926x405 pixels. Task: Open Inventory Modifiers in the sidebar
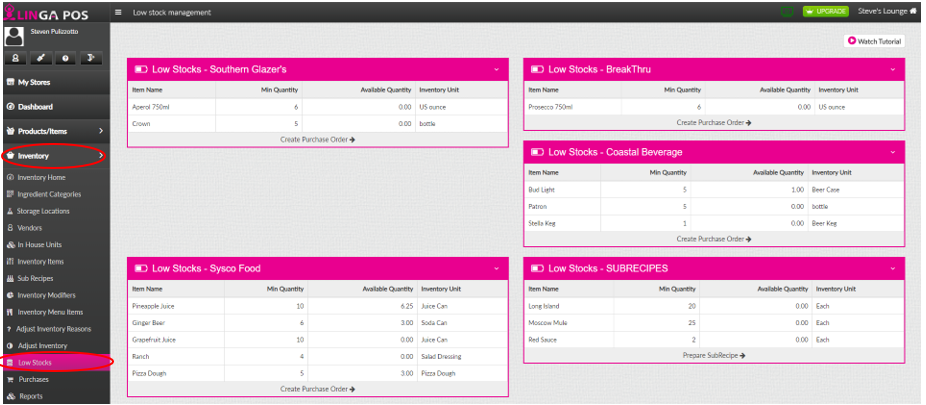tap(46, 295)
